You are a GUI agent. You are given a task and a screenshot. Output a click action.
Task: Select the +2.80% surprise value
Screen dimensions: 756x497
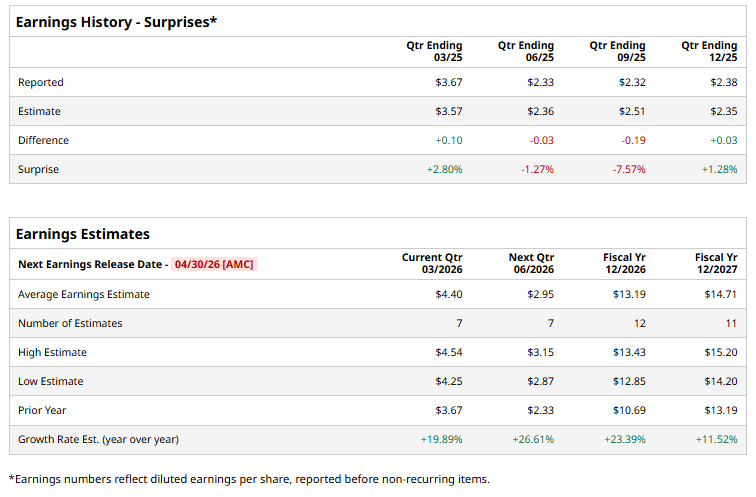point(445,169)
